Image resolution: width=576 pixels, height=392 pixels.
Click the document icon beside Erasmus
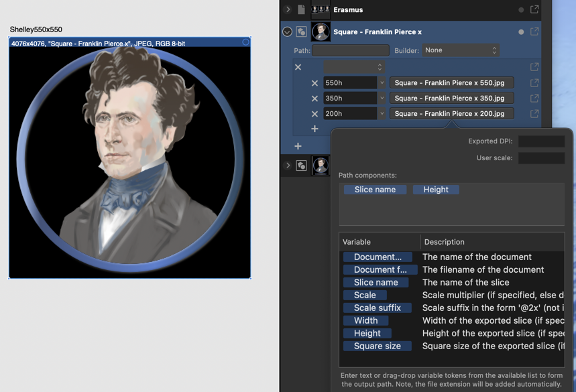pyautogui.click(x=301, y=9)
